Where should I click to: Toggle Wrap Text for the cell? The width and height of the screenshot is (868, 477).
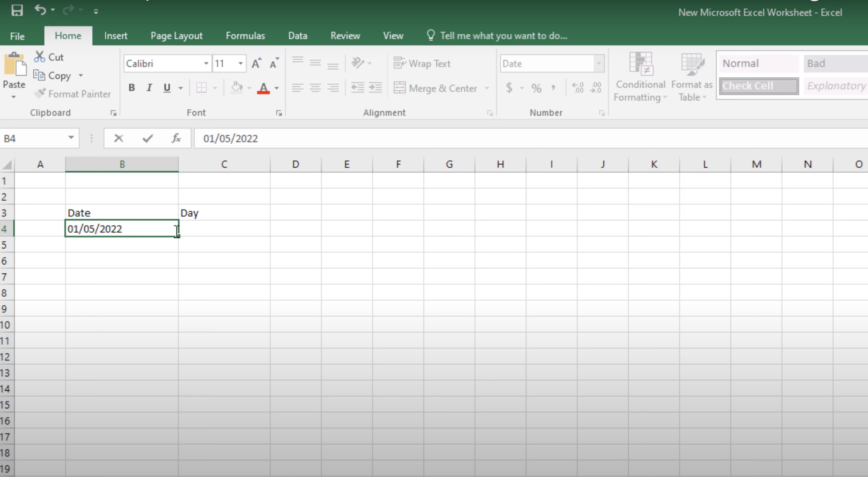click(422, 63)
